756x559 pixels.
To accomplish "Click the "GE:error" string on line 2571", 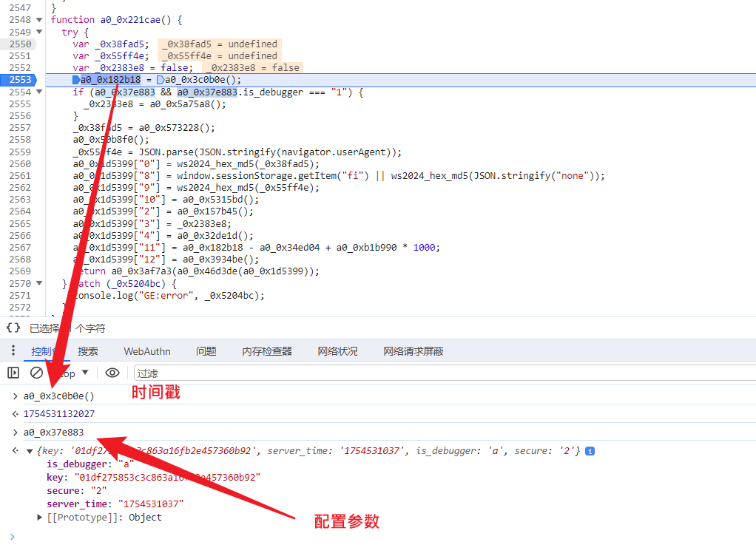I will 166,296.
